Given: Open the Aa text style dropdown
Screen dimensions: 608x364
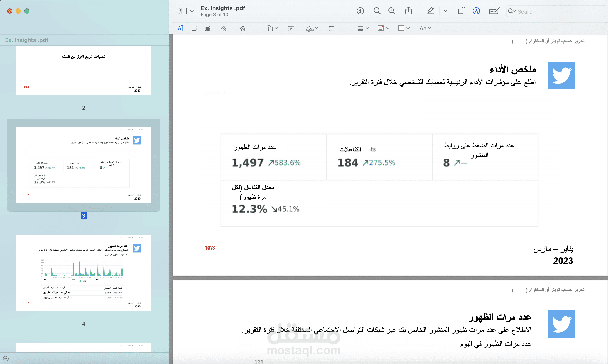Looking at the screenshot, I should (425, 28).
